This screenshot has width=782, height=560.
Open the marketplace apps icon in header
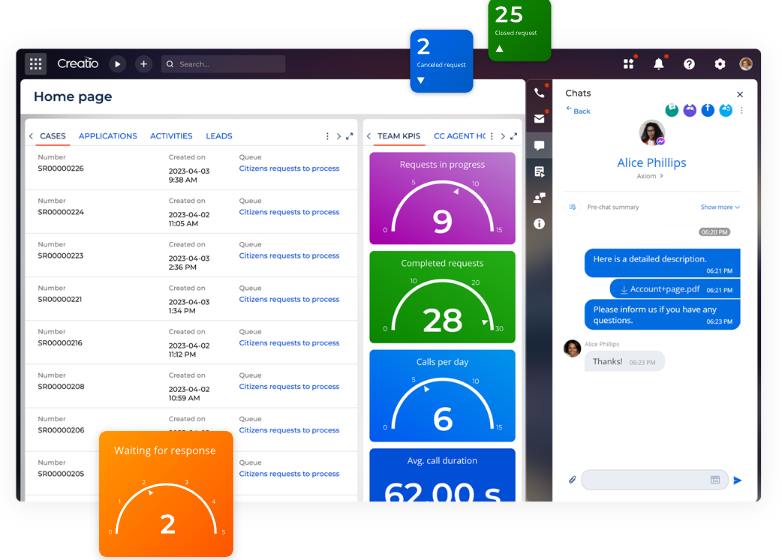click(x=628, y=64)
